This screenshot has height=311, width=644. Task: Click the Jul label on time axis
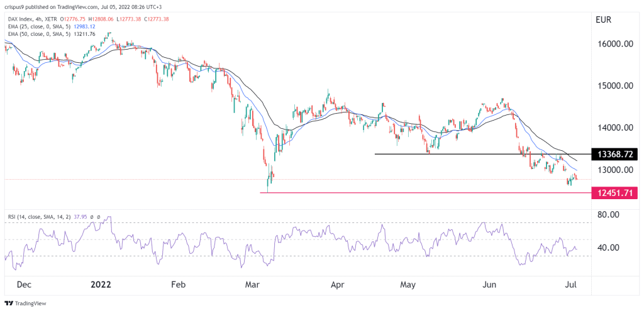(572, 285)
